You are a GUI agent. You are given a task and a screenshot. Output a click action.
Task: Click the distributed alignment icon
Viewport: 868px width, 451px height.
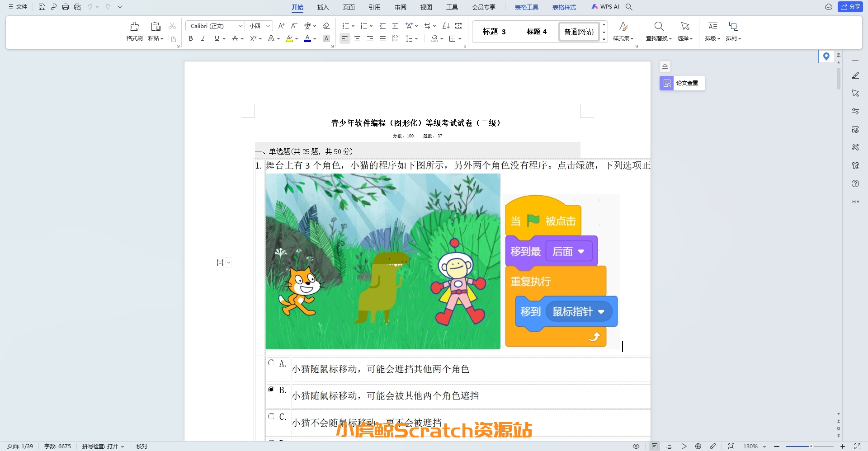395,38
